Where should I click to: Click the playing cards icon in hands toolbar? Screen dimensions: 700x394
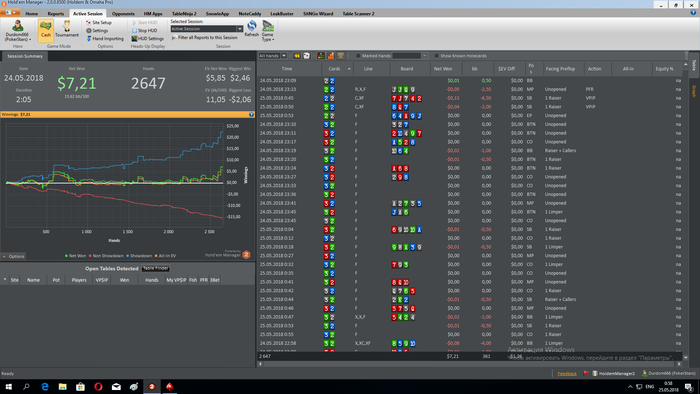(x=307, y=56)
